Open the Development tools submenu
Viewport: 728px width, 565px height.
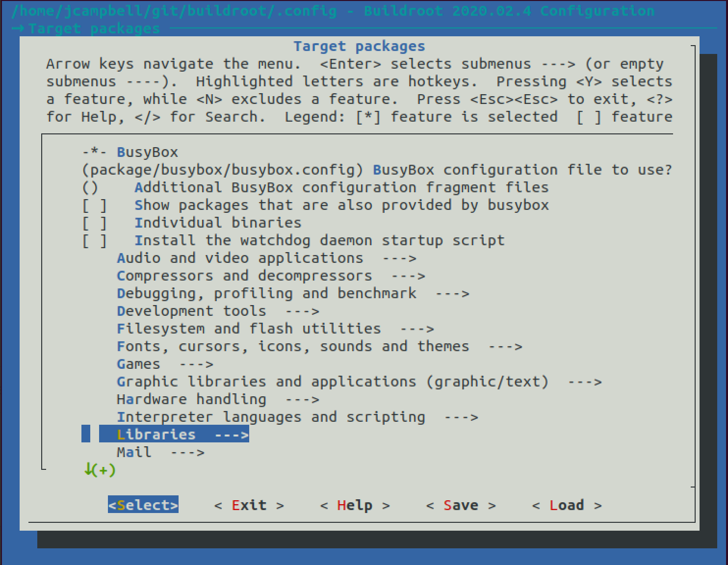coord(218,311)
